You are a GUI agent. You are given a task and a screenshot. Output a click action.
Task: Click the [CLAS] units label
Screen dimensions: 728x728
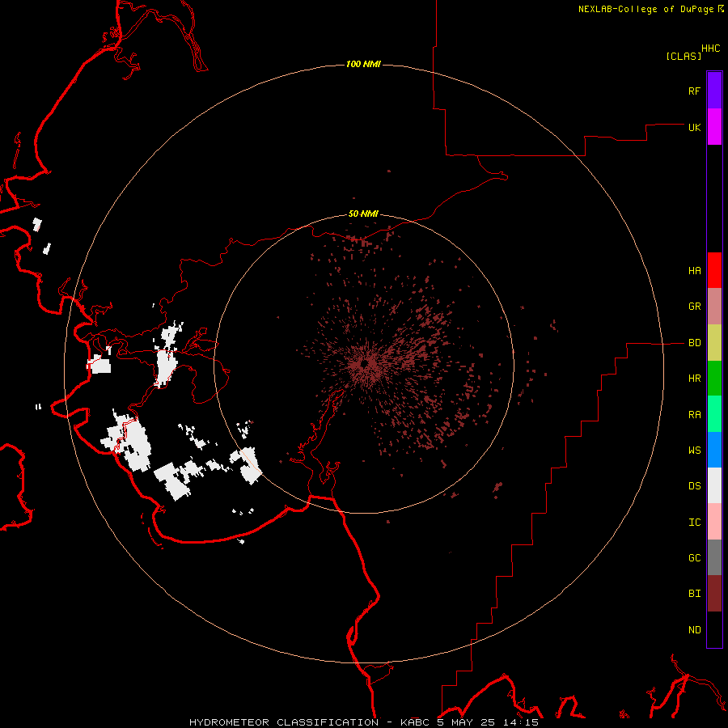(684, 56)
